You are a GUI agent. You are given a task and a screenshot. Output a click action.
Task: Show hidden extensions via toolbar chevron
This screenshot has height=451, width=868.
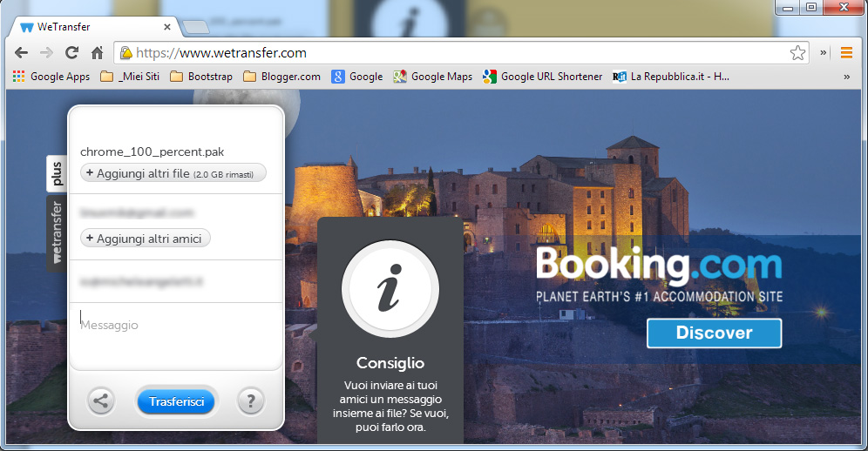824,53
